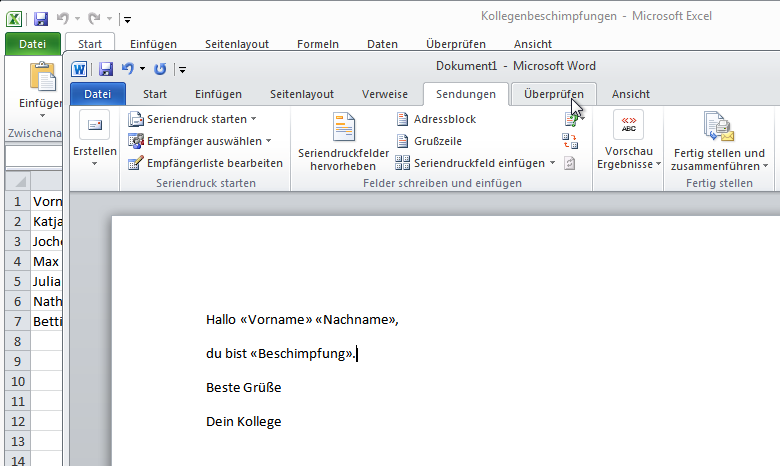Click Seriendruckfeld einfügen button

pos(470,163)
